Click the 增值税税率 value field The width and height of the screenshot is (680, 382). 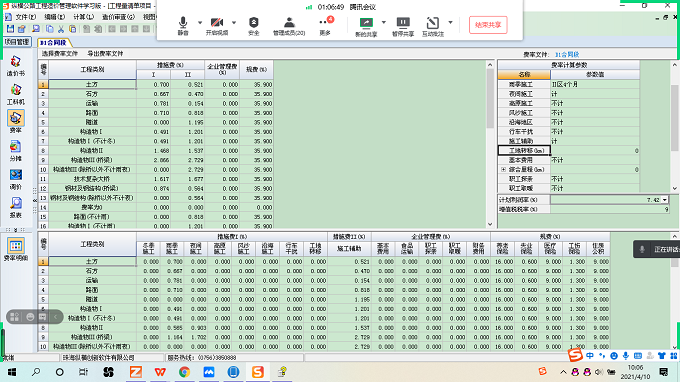611,209
